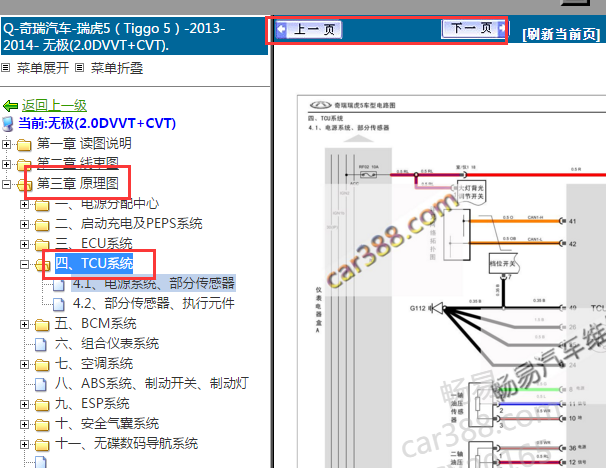Click folder icon of 一、电源分配中心

(x=42, y=205)
